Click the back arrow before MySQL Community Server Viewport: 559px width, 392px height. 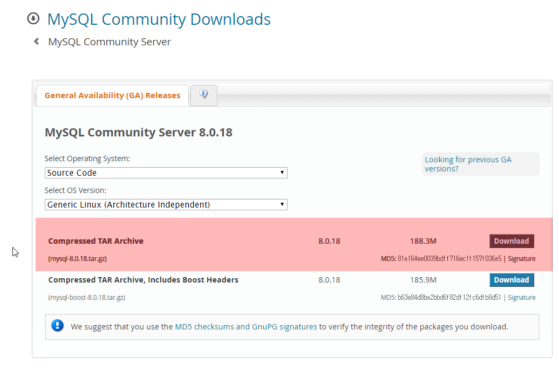[36, 42]
